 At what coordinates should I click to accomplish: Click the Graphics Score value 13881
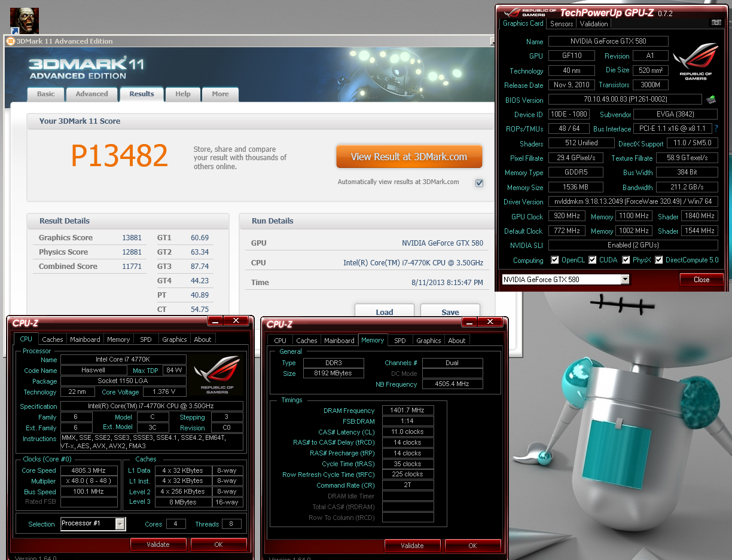[132, 237]
